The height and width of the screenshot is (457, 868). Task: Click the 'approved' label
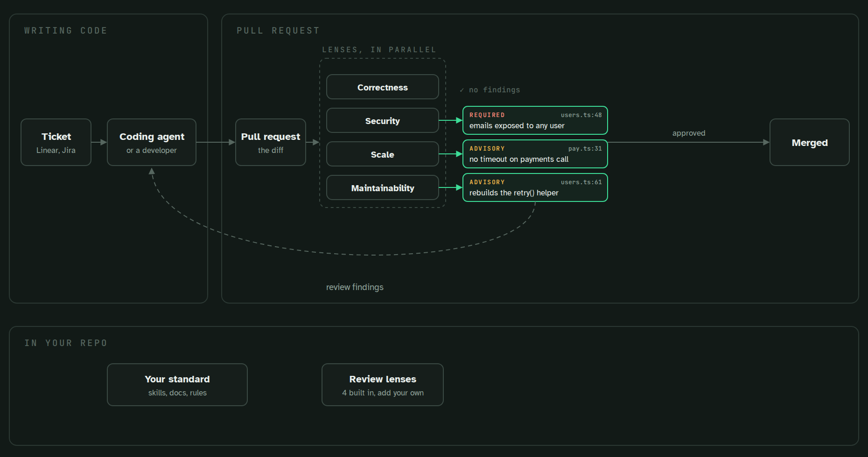click(689, 133)
